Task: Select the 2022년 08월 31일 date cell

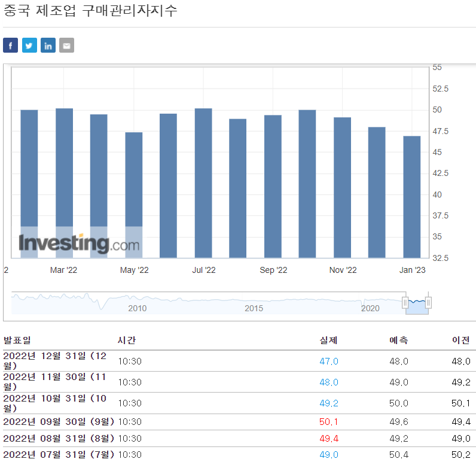Action: tap(59, 439)
